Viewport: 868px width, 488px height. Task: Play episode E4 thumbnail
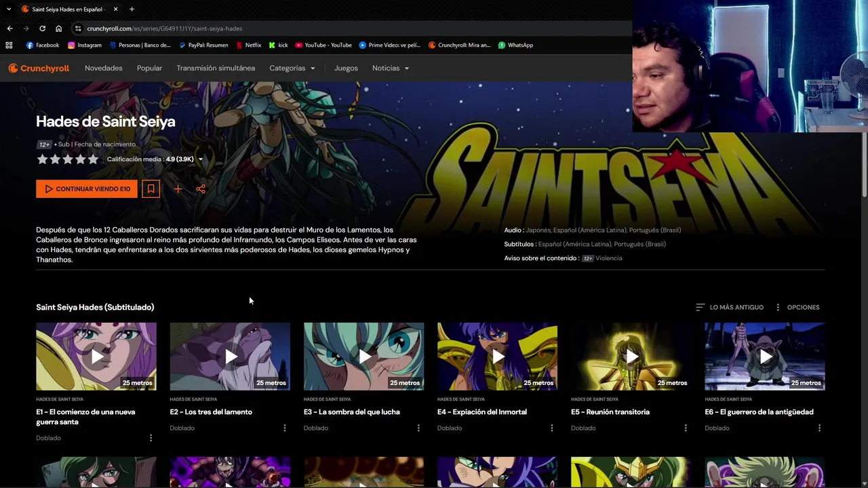tap(497, 357)
